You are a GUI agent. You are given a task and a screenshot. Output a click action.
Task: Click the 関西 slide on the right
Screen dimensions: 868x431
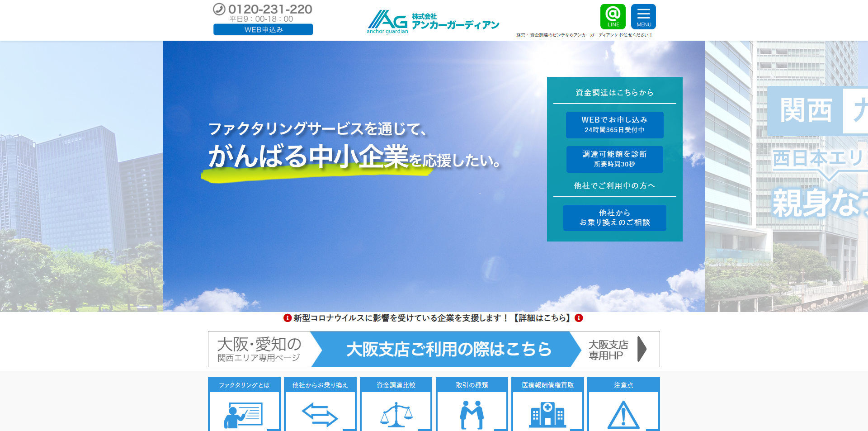tap(805, 111)
